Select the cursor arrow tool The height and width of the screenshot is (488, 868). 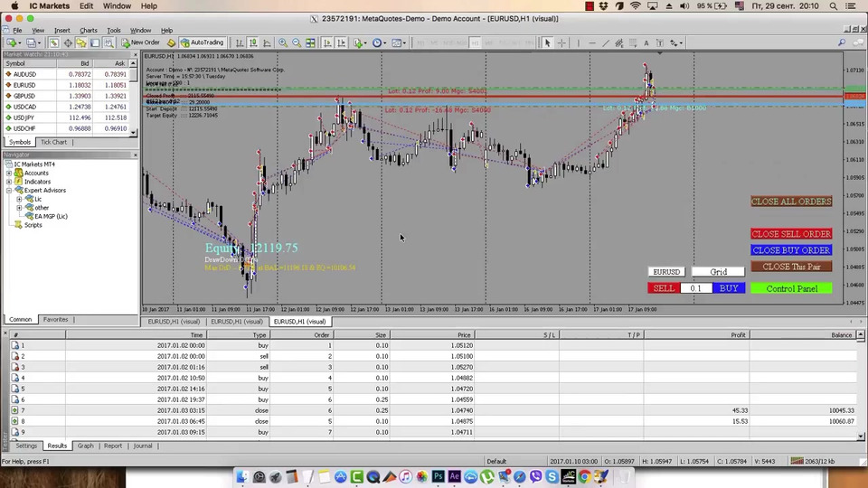point(547,42)
